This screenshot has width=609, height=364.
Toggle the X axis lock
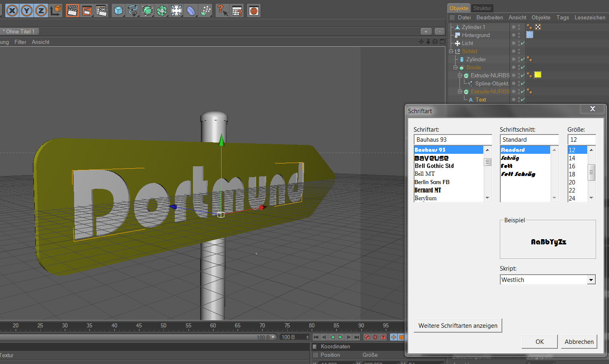pyautogui.click(x=12, y=10)
